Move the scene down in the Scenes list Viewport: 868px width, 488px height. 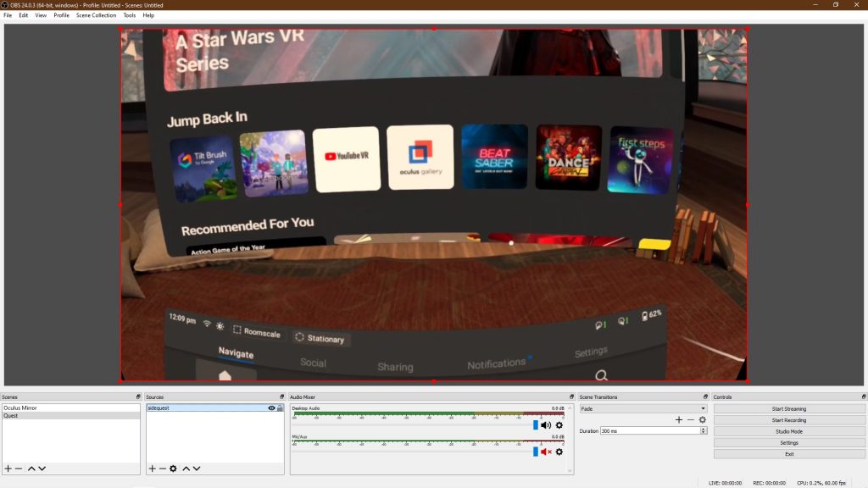[x=42, y=469]
